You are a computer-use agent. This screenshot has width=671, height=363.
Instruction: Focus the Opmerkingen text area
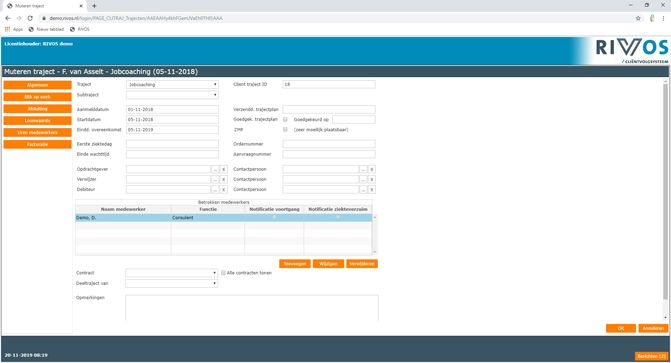coord(252,308)
